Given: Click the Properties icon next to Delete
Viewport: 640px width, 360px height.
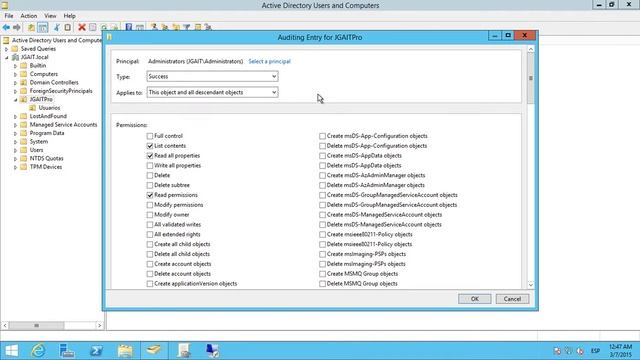Looking at the screenshot, I should pyautogui.click(x=93, y=27).
